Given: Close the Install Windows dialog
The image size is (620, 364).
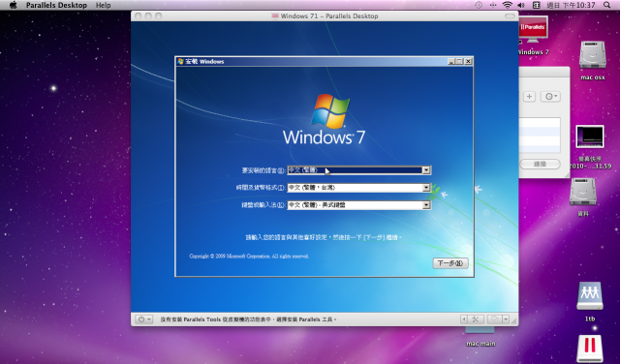Looking at the screenshot, I should point(468,61).
